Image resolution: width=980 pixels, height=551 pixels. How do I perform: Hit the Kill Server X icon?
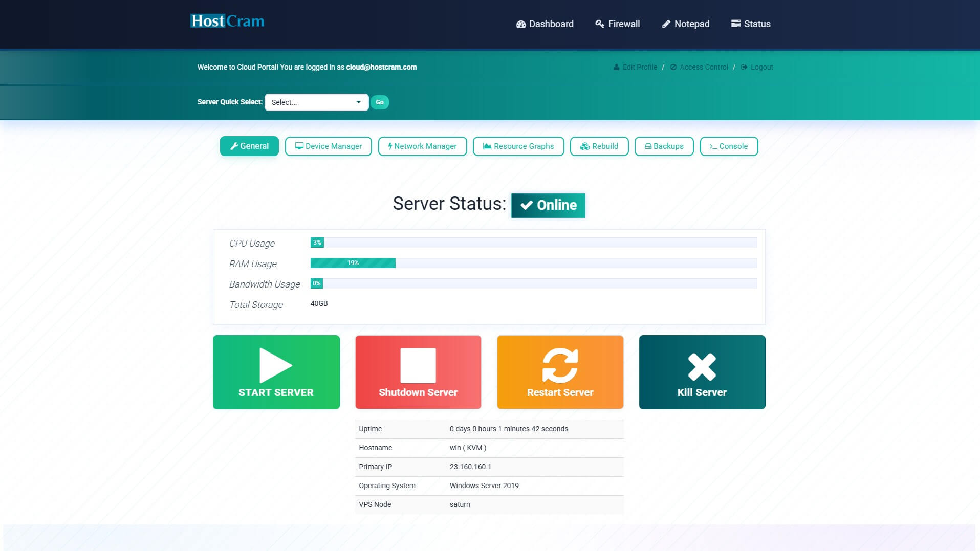tap(702, 367)
